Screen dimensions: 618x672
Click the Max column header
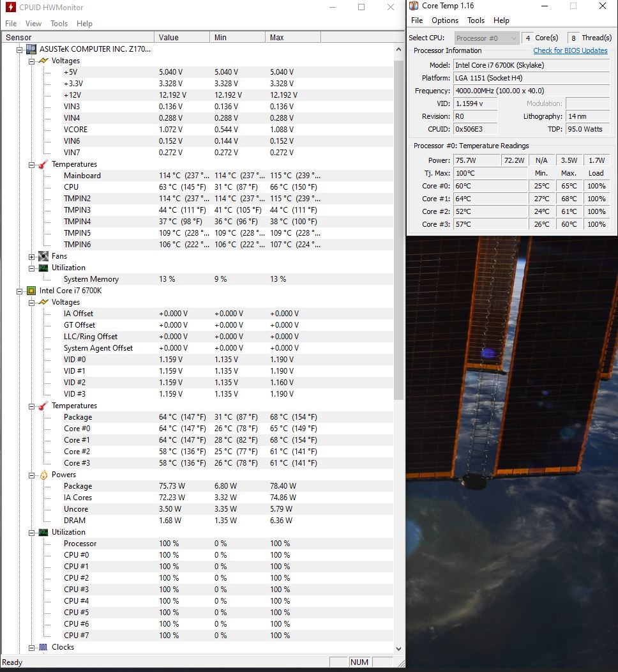coord(277,38)
